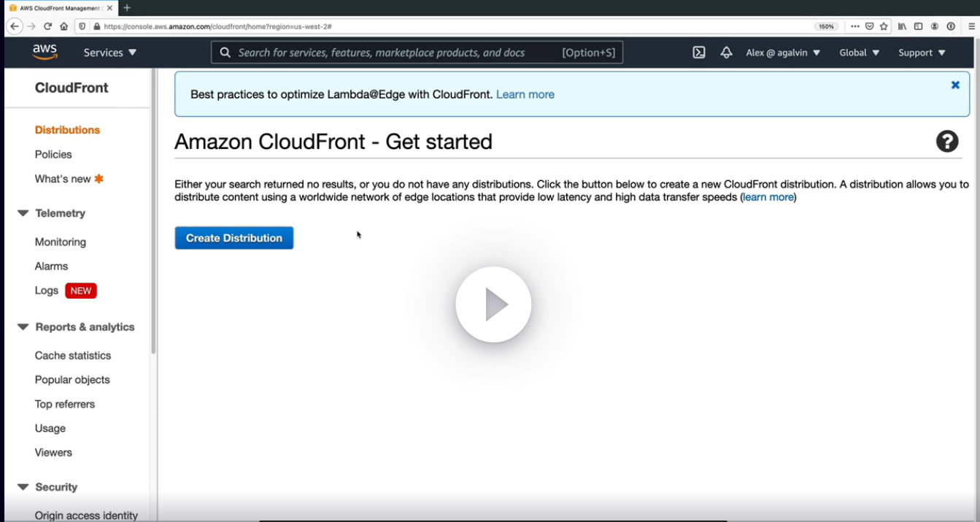
Task: Collapse the Telemetry sidebar section
Action: point(23,213)
